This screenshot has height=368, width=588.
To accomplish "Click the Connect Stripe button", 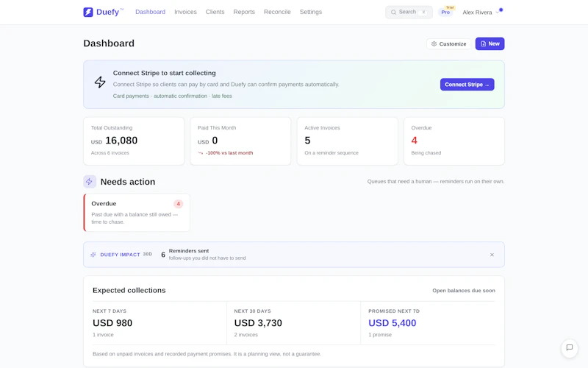I will 467,85.
